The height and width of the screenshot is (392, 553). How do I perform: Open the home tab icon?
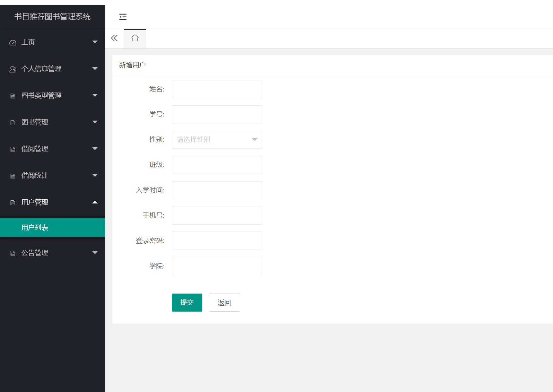[x=135, y=38]
